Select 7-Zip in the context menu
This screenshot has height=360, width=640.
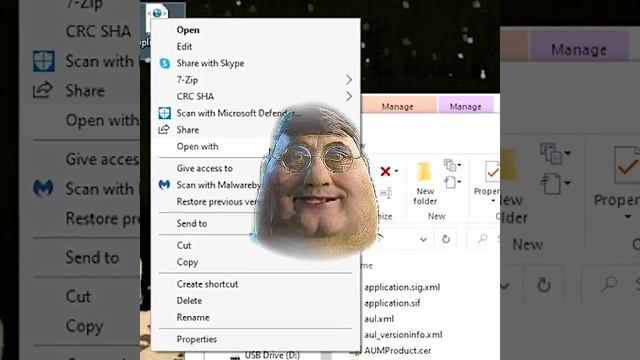187,80
